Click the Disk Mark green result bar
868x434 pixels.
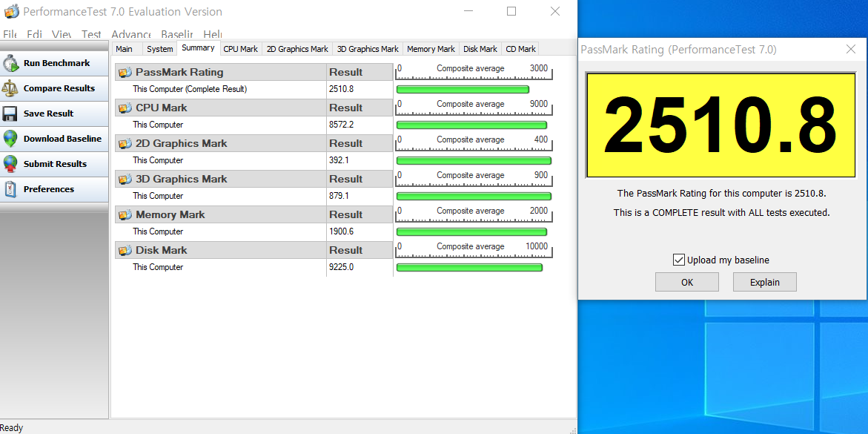pos(469,268)
